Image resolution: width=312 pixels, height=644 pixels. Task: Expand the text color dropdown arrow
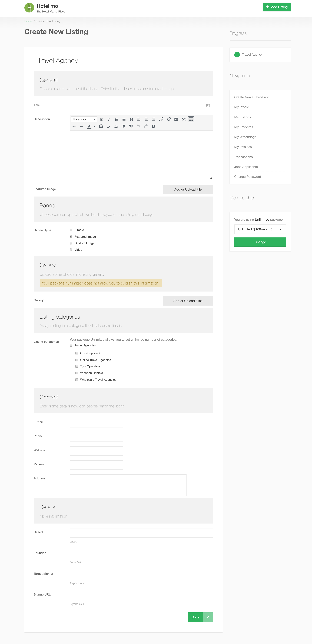(x=95, y=127)
